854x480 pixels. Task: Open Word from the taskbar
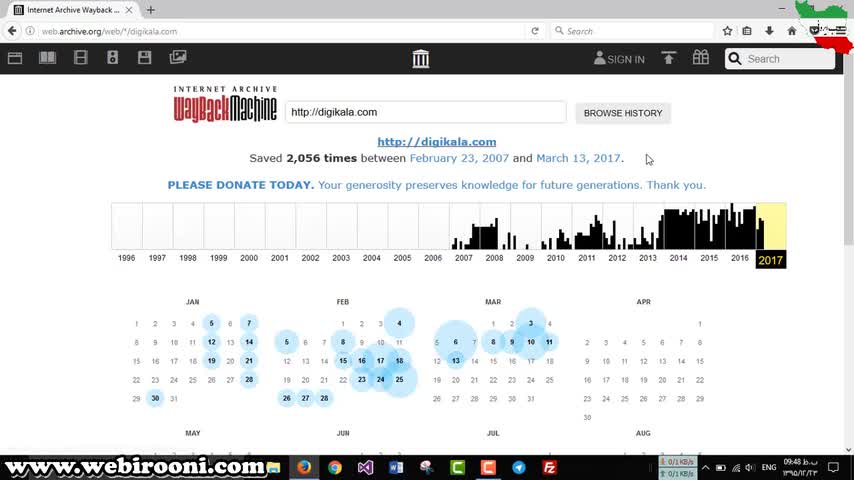click(396, 467)
